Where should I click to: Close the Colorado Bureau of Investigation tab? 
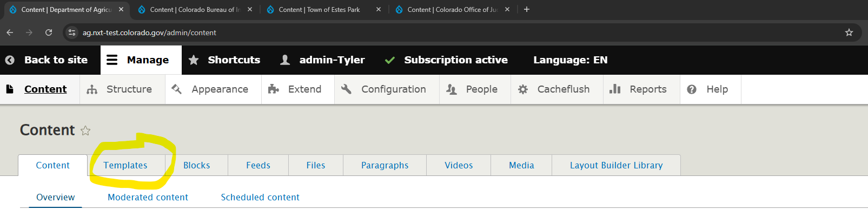point(250,9)
